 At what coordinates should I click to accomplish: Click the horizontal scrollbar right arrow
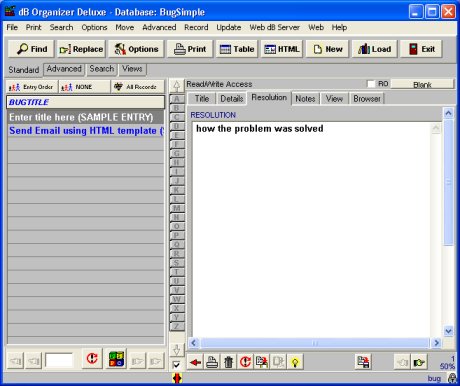tap(436, 343)
